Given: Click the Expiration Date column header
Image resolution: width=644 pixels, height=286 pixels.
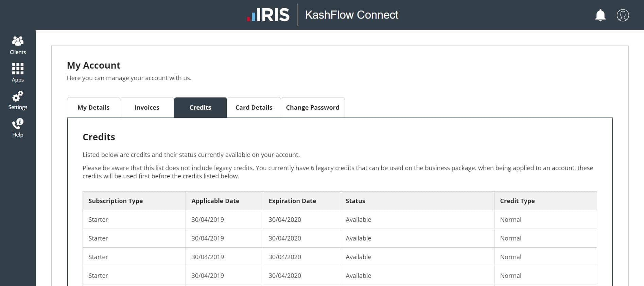Looking at the screenshot, I should (x=292, y=201).
